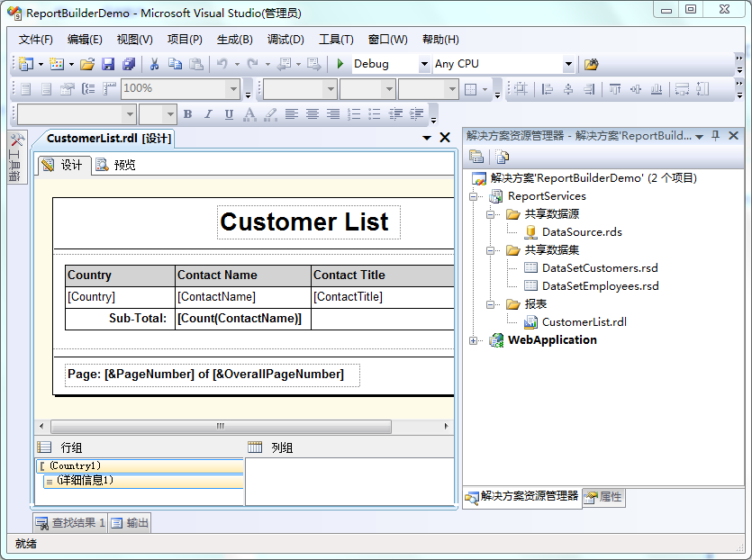Select CustomerList.rdl in Solution Explorer
Screen dimensions: 752x560
pos(584,322)
